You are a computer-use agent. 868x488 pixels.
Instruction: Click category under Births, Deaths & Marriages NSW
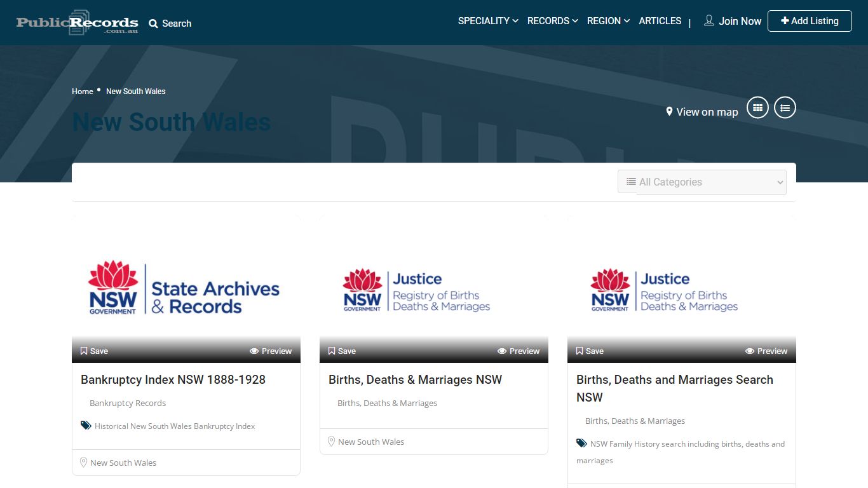387,403
